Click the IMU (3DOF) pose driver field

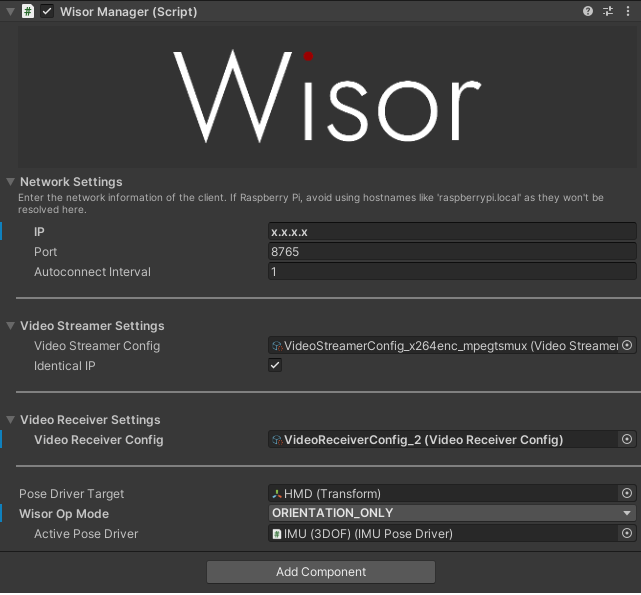(x=443, y=534)
